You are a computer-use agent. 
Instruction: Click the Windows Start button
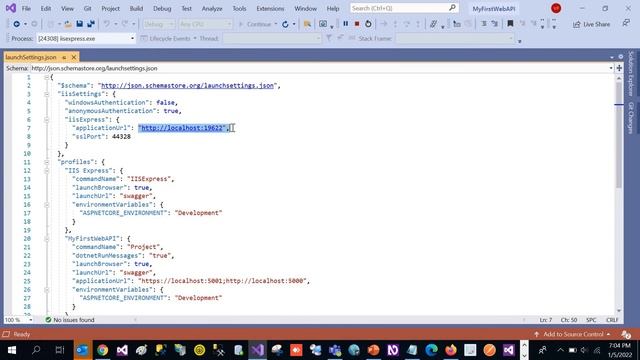pos(12,350)
